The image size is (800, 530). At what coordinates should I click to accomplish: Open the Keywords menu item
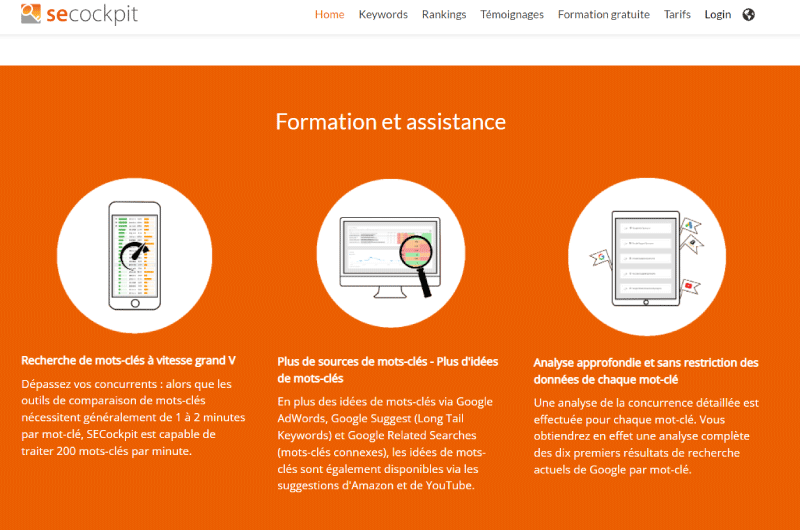383,15
